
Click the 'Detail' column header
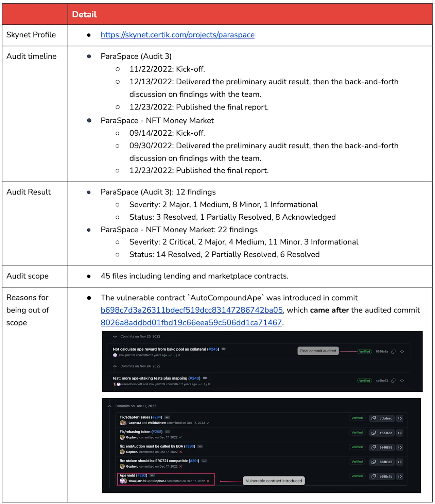tap(84, 14)
